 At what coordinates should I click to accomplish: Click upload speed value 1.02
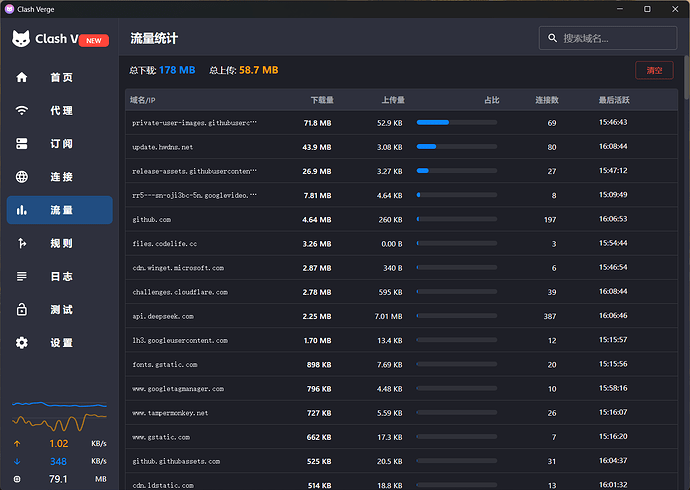(59, 443)
